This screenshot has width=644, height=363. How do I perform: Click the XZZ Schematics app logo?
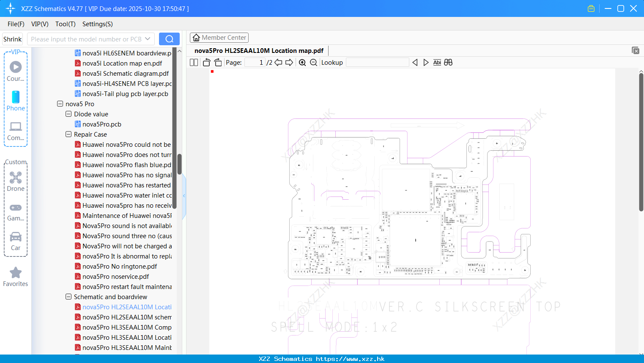point(11,8)
